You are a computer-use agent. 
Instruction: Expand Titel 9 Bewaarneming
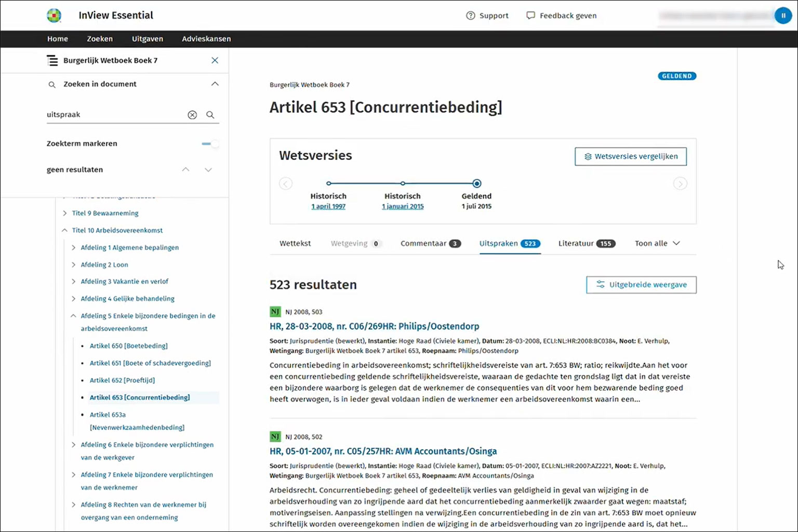click(x=64, y=213)
